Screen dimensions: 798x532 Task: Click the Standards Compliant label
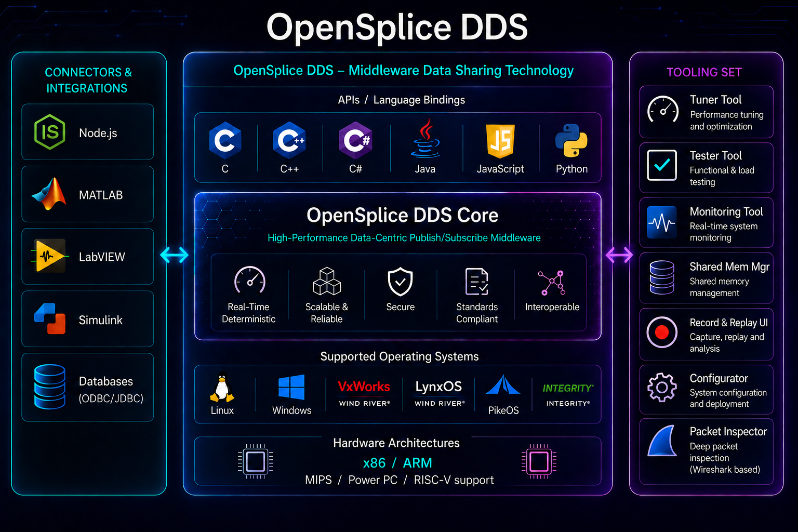click(x=477, y=313)
